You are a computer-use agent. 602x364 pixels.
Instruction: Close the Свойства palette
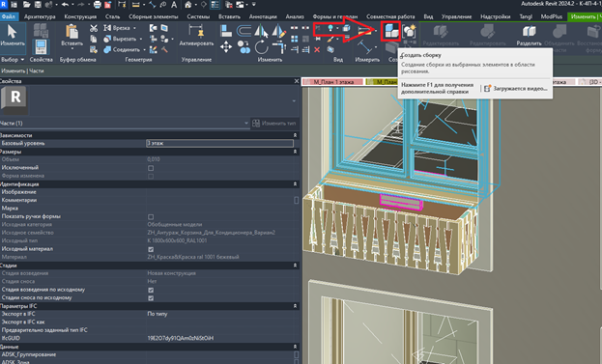point(296,81)
